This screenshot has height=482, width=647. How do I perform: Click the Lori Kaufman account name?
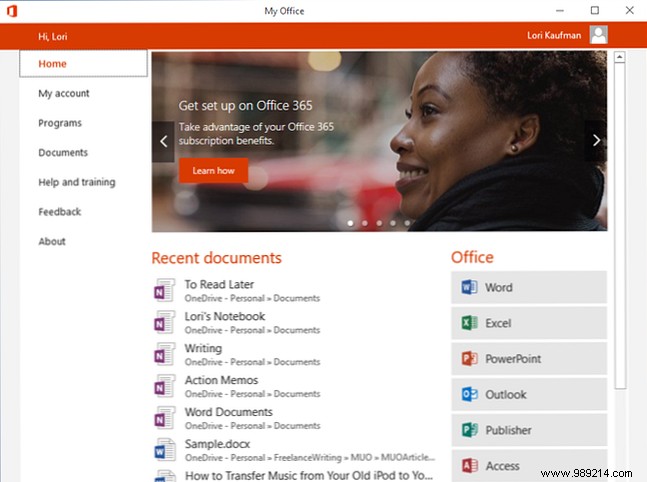click(x=554, y=35)
